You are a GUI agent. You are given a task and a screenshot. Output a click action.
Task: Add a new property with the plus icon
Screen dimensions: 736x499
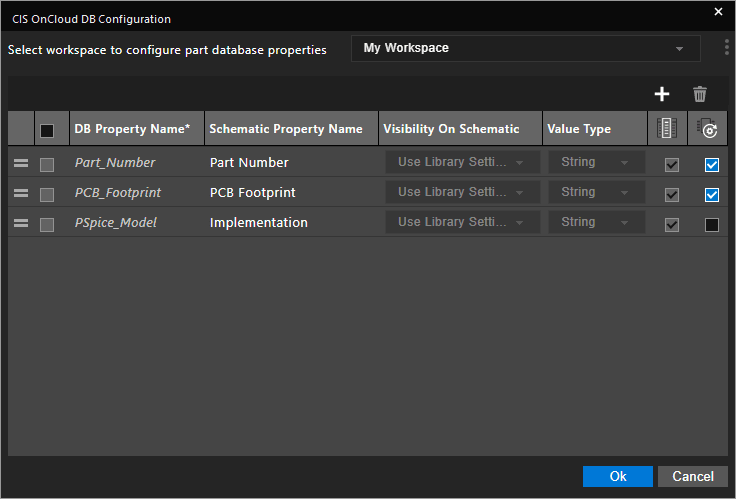click(x=662, y=94)
